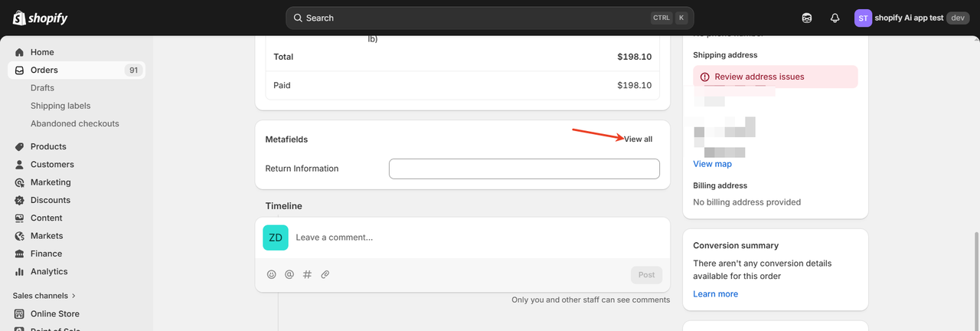This screenshot has width=980, height=331.
Task: Open the View map link
Action: [x=712, y=164]
